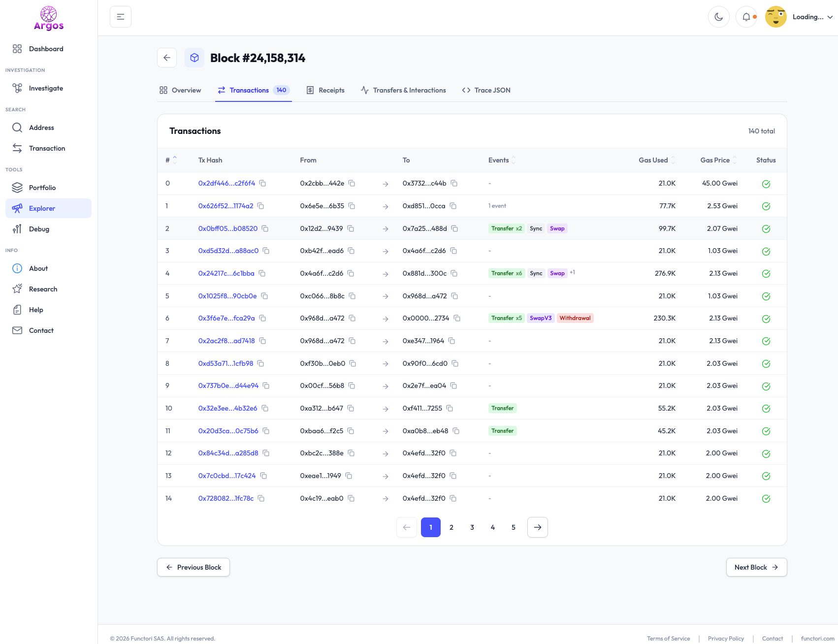Open Help in sidebar
838x644 pixels.
click(48, 310)
